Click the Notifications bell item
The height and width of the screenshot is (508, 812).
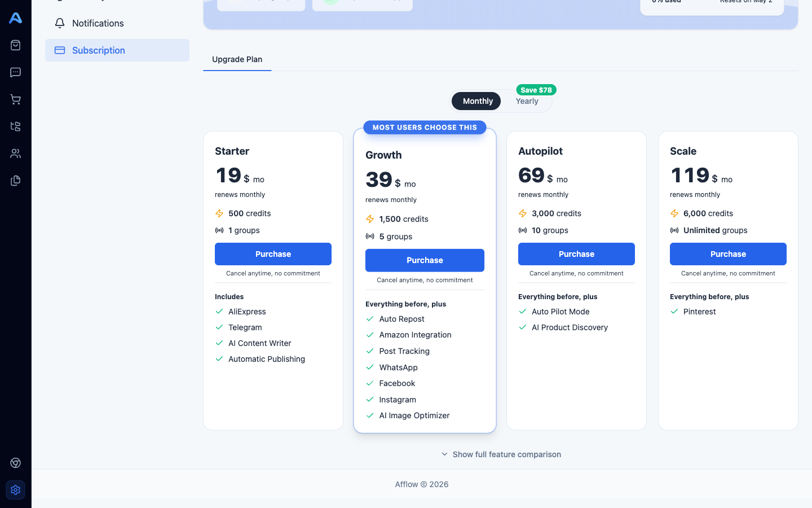pos(98,23)
